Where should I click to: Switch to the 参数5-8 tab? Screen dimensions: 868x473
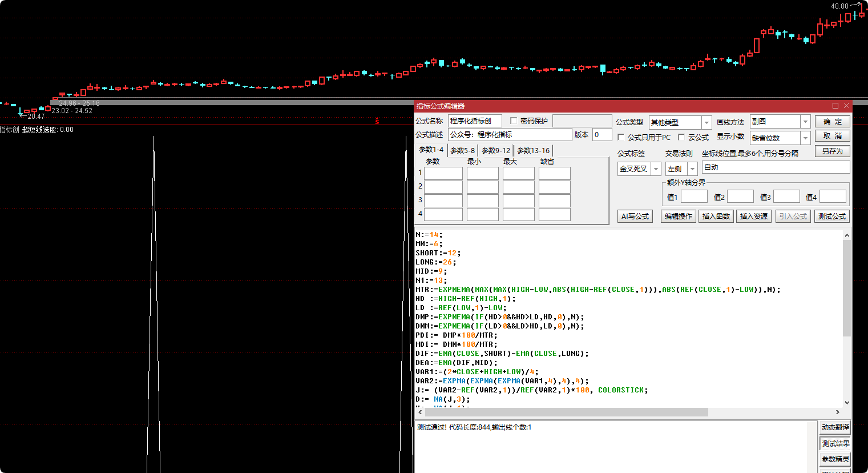tap(462, 151)
